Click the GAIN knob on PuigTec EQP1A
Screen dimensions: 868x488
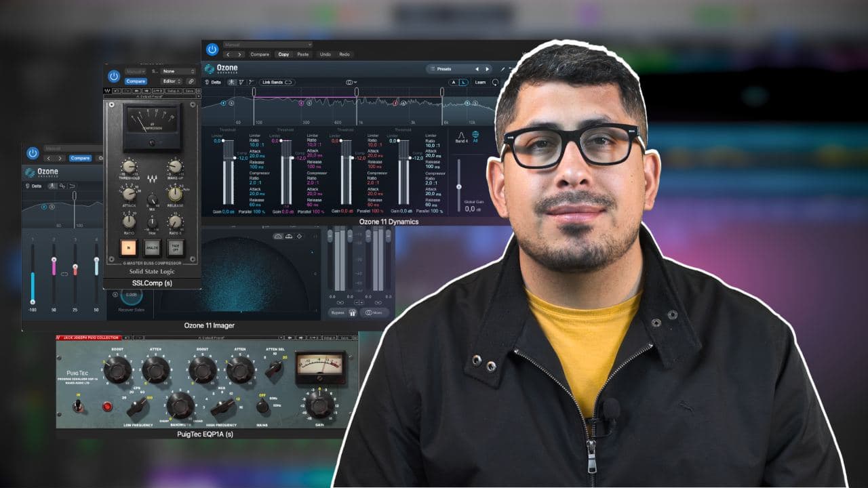tap(319, 405)
